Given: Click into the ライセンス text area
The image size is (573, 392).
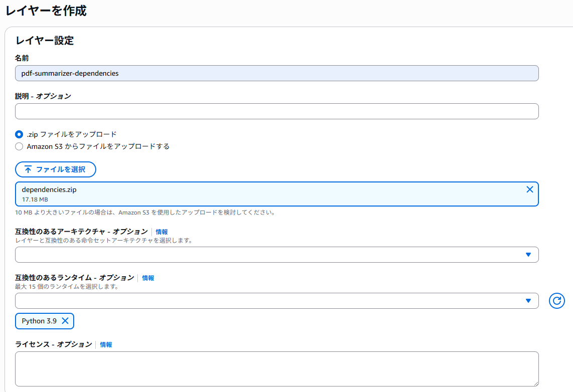Looking at the screenshot, I should [x=277, y=369].
